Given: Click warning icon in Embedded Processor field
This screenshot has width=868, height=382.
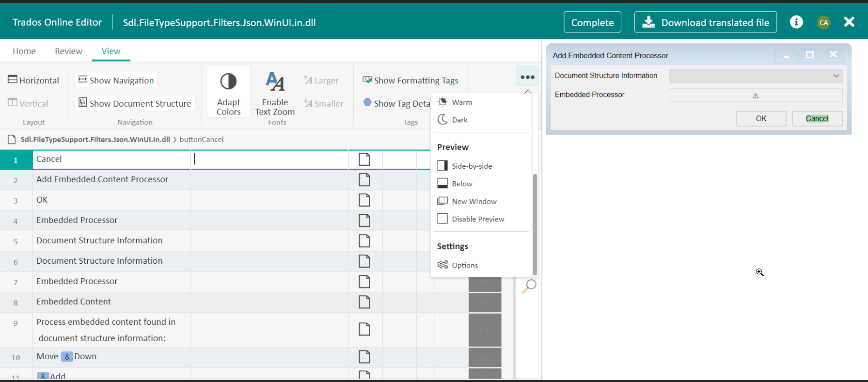Looking at the screenshot, I should [756, 95].
